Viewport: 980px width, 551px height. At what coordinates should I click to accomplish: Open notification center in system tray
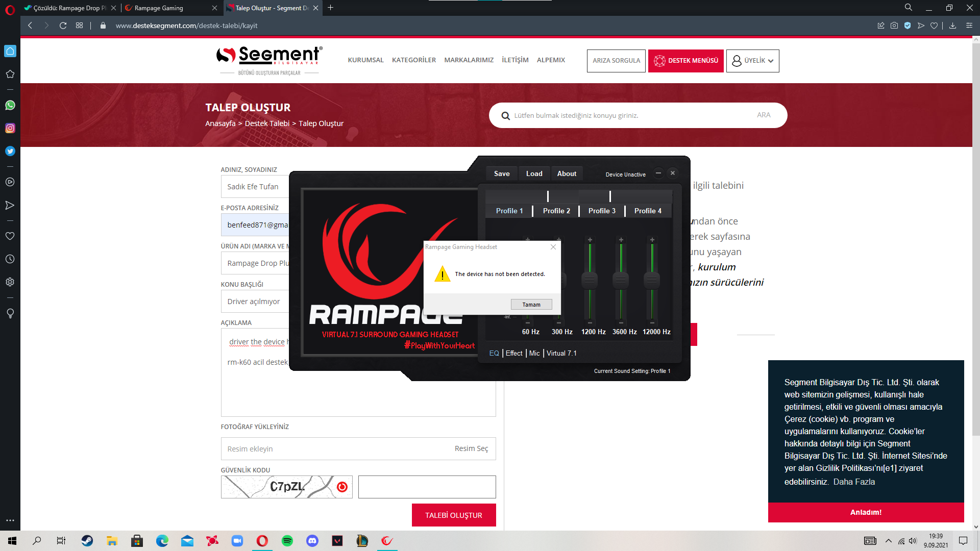point(963,541)
